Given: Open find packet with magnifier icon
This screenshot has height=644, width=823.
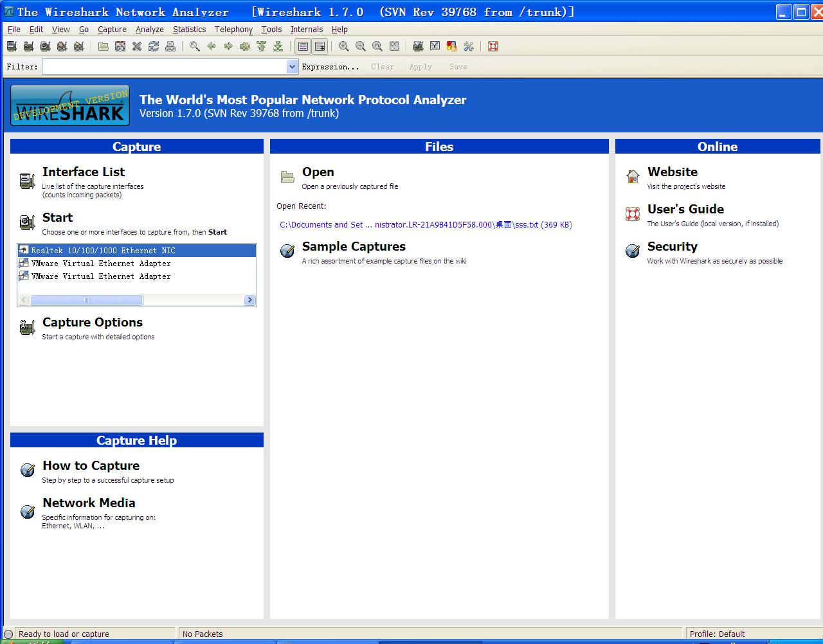Looking at the screenshot, I should [x=194, y=46].
